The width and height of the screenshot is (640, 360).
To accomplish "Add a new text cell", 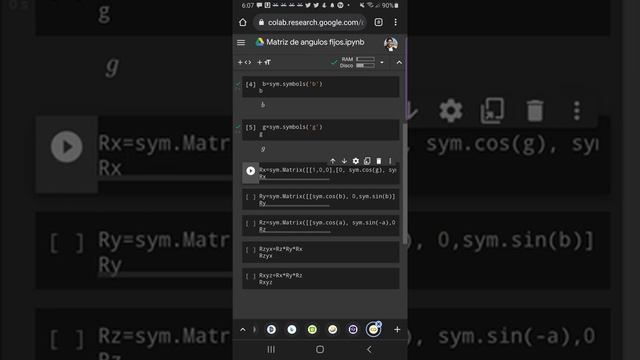I will (264, 62).
